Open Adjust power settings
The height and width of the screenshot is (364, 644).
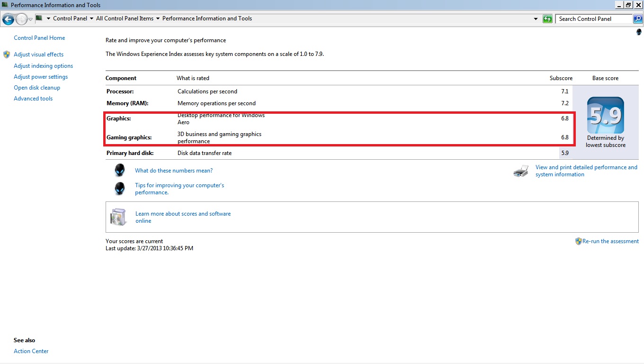(41, 77)
